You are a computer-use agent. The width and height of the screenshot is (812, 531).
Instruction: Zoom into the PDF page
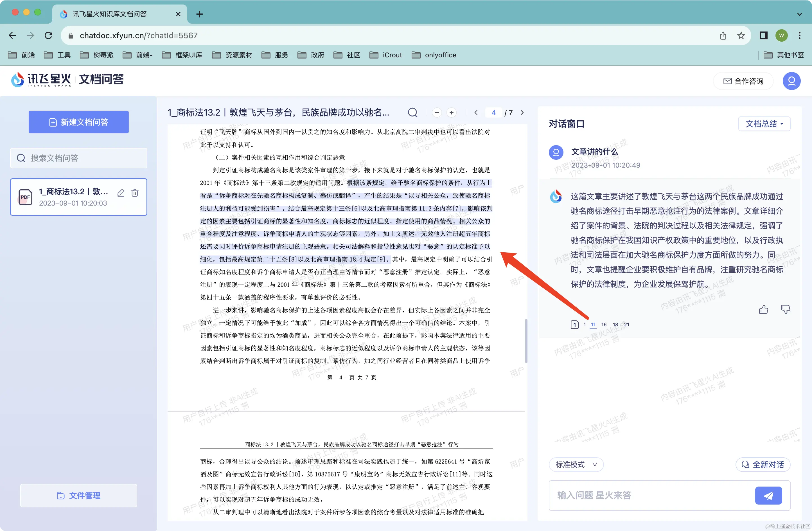[451, 112]
